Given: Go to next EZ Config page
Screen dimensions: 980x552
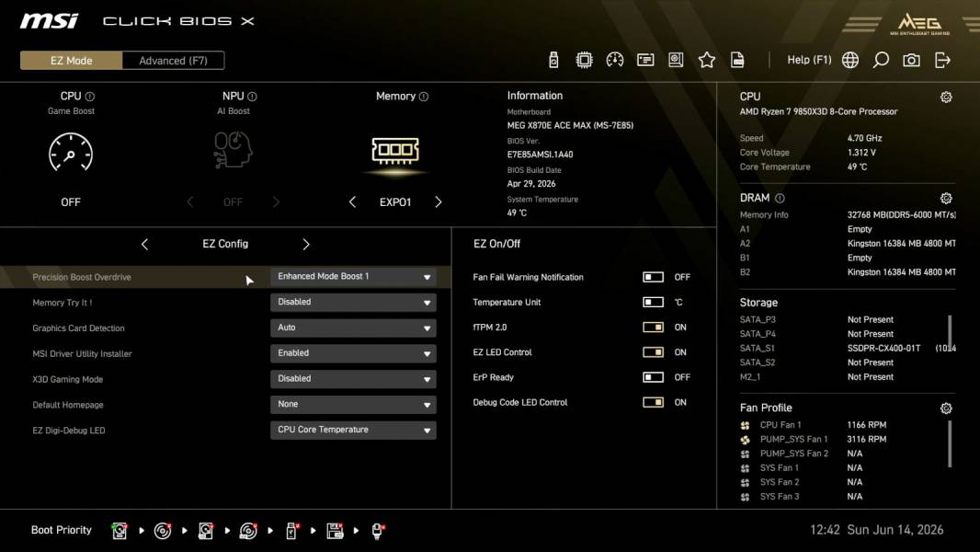Looking at the screenshot, I should 305,245.
